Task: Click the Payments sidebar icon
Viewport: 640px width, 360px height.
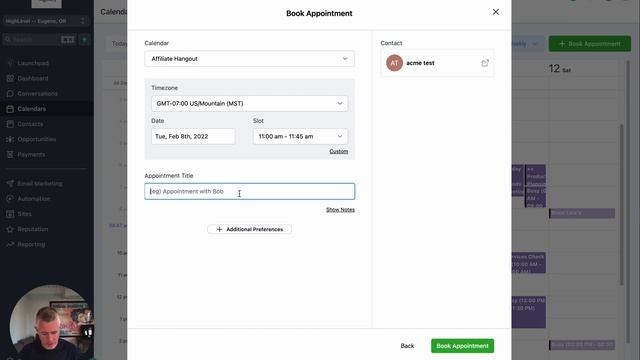Action: pos(10,155)
